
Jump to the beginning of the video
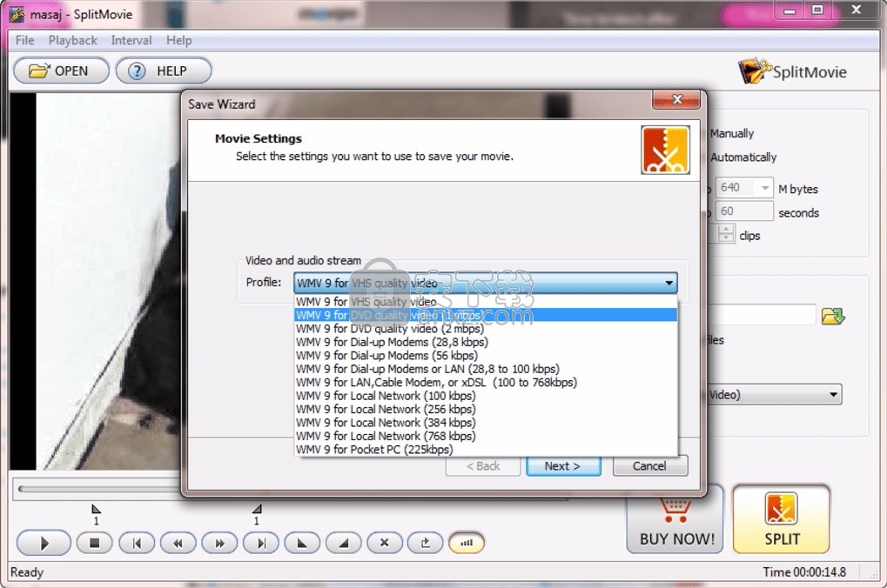[x=137, y=544]
